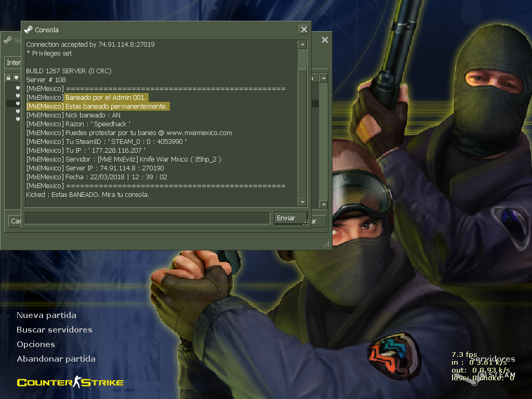Focus the console command input field
The height and width of the screenshot is (399, 532).
(x=147, y=218)
